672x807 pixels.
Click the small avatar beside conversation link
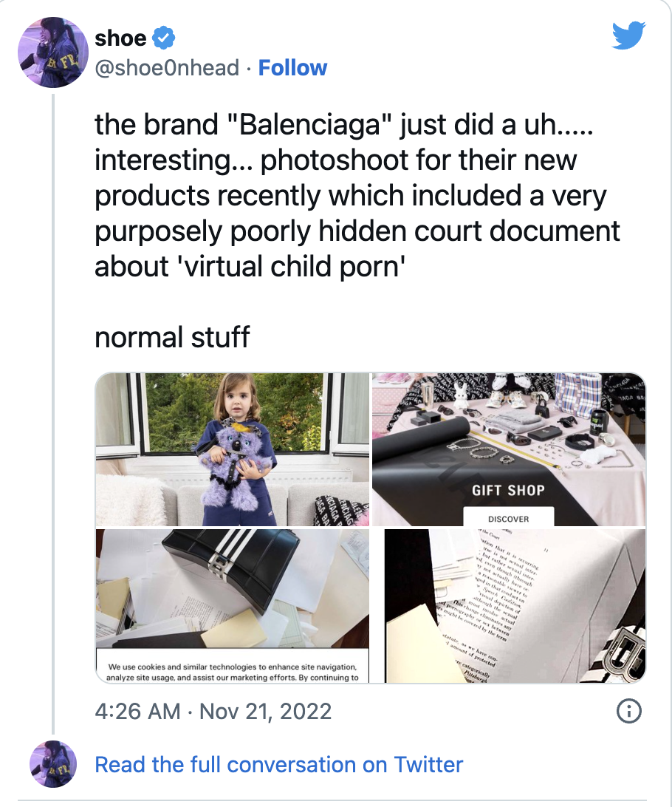(x=52, y=763)
